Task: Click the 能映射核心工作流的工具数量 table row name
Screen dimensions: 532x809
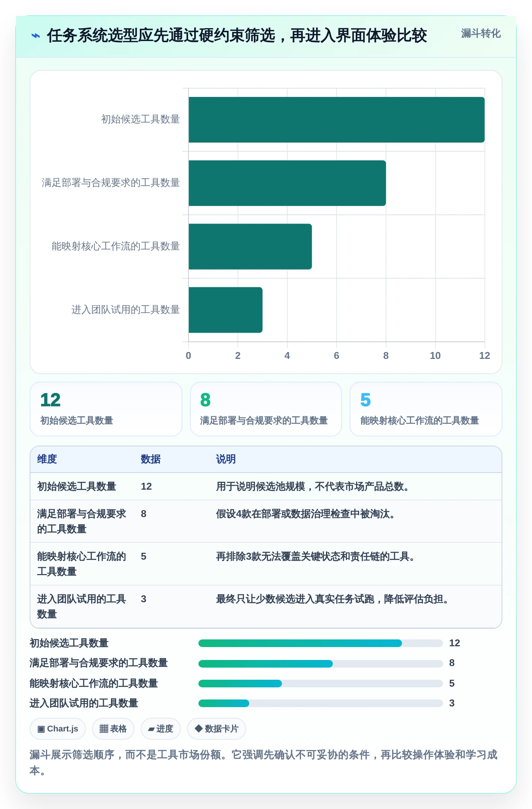Action: [x=81, y=564]
